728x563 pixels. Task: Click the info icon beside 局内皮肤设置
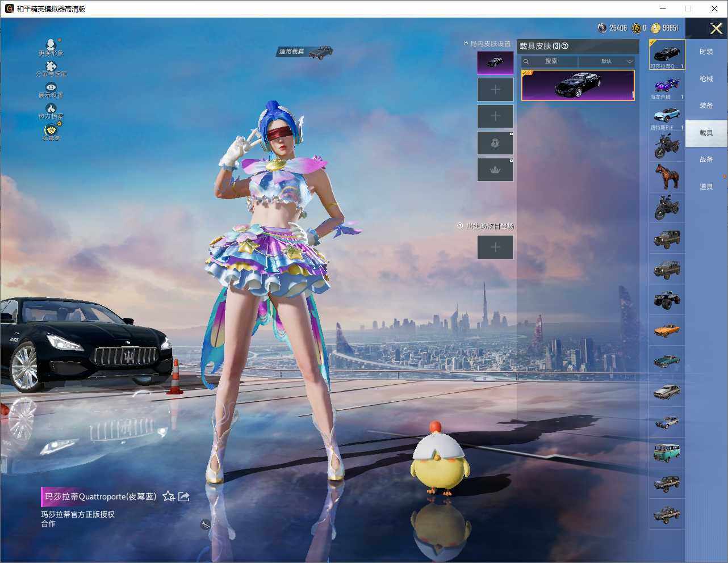click(x=466, y=43)
